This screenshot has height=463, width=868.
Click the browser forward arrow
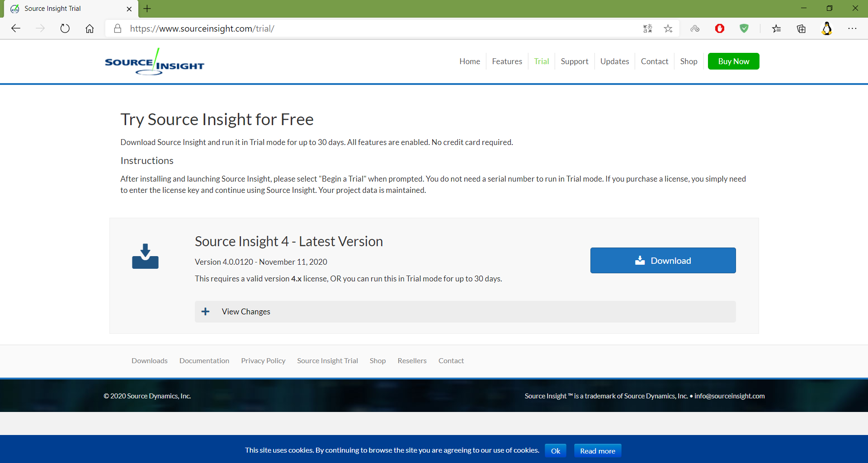tap(40, 28)
